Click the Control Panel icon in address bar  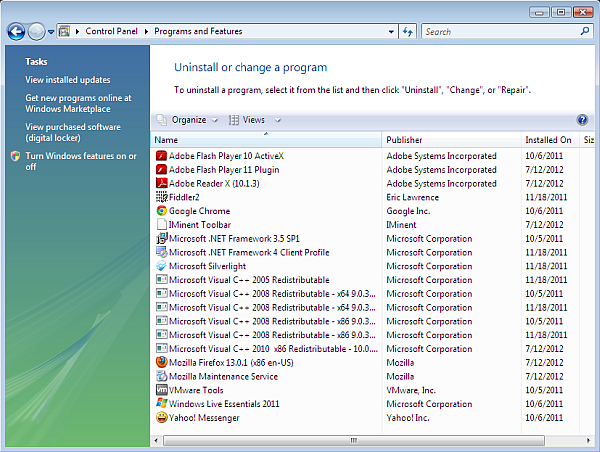64,31
